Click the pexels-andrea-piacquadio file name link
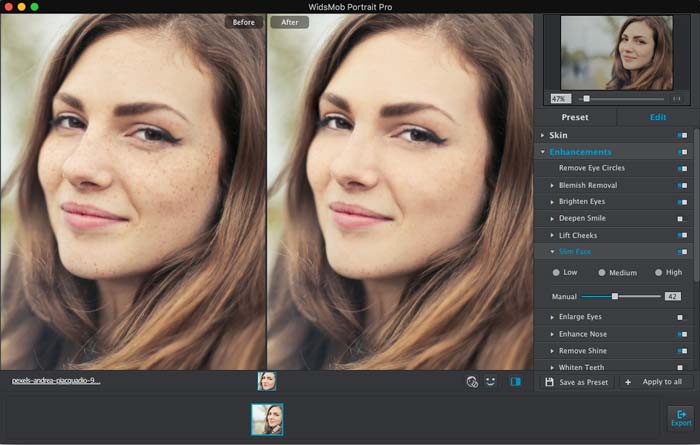This screenshot has width=700, height=445. point(56,381)
